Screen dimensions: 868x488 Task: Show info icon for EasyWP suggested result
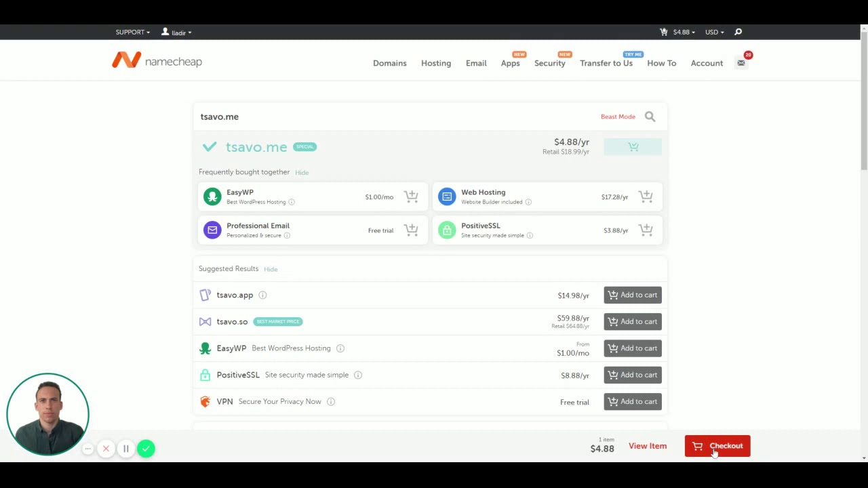[340, 348]
